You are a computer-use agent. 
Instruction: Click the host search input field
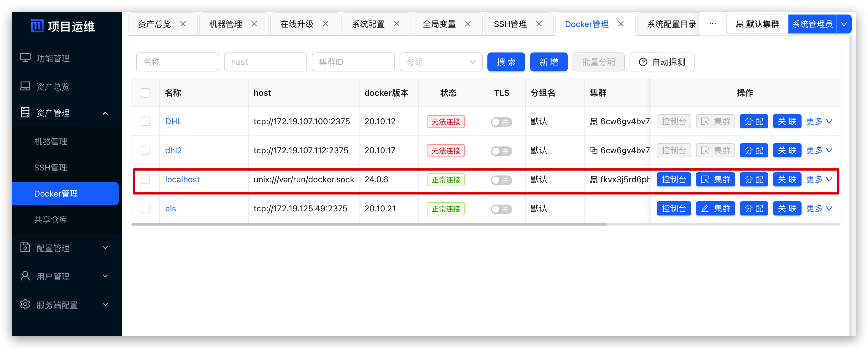coord(265,62)
